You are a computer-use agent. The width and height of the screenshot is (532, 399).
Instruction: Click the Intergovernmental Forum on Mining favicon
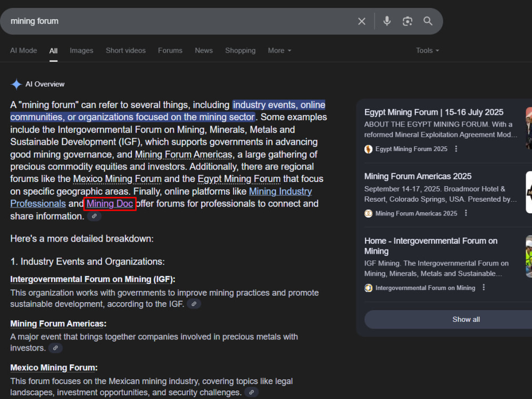tap(369, 288)
